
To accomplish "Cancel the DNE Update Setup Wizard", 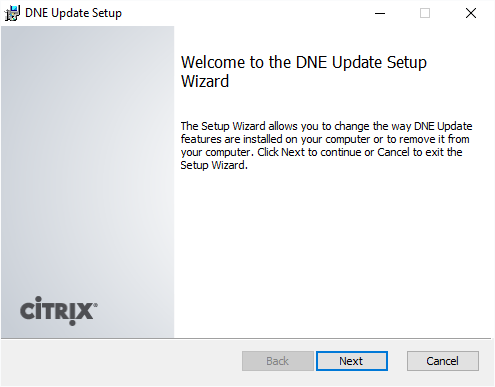I will coord(443,361).
